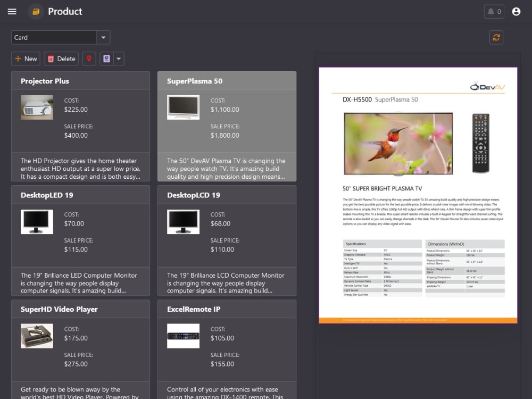532x399 pixels.
Task: Click the $225.00 cost value
Action: coord(76,110)
